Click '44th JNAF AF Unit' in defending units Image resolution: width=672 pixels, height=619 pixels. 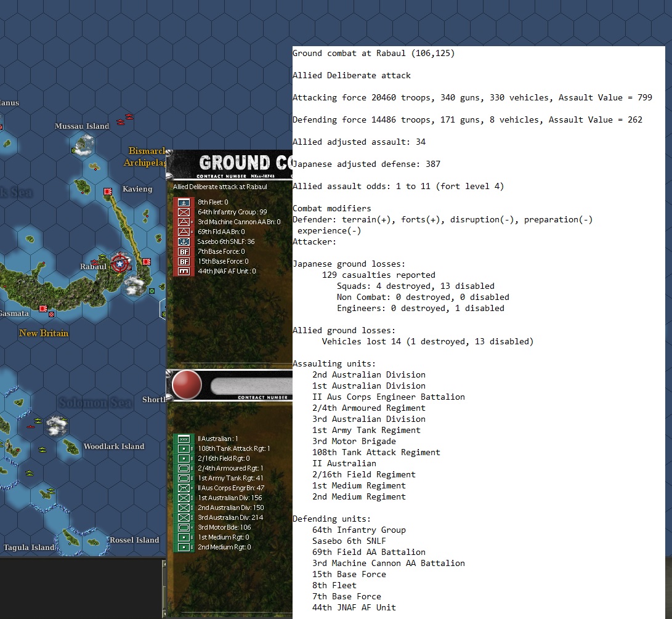354,608
